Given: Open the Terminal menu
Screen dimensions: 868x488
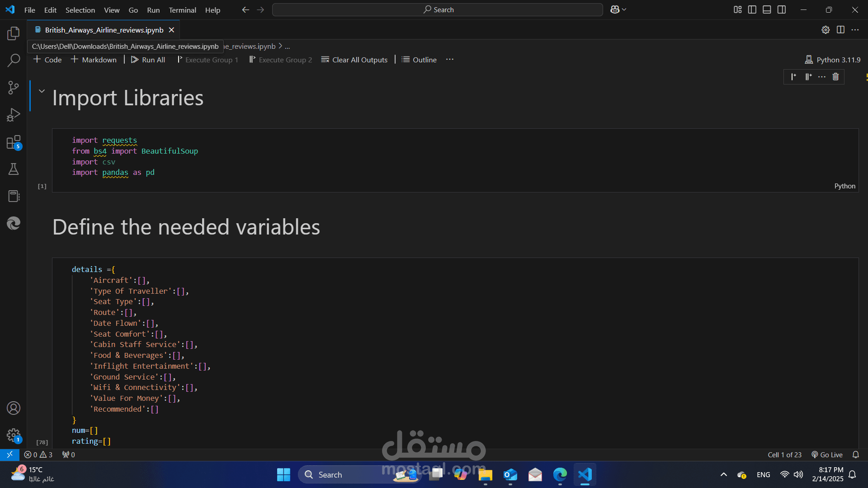Looking at the screenshot, I should click(182, 9).
